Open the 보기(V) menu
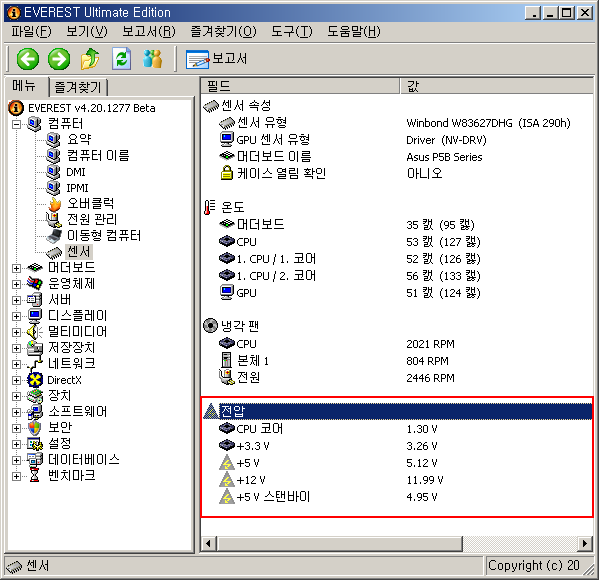 tap(87, 32)
